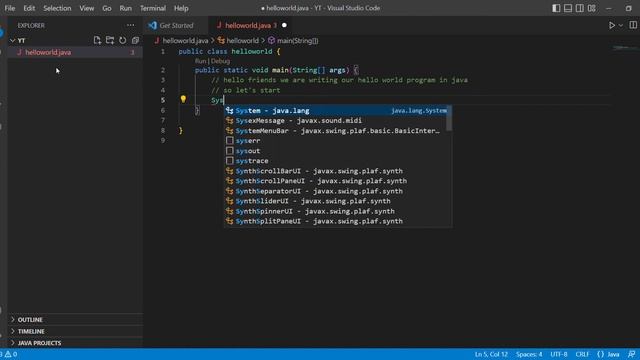The image size is (640, 360).
Task: Click line 1 class declaration text
Action: (x=229, y=51)
